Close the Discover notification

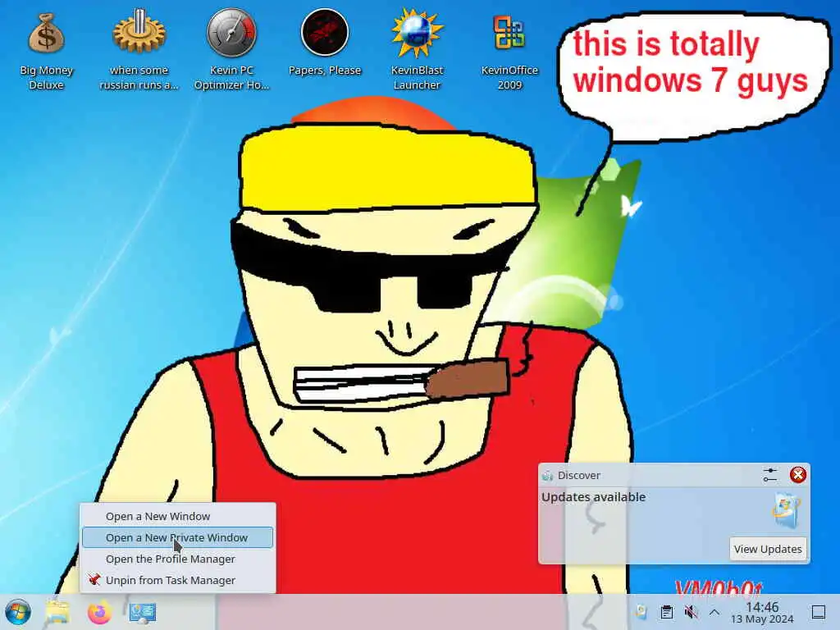click(797, 475)
